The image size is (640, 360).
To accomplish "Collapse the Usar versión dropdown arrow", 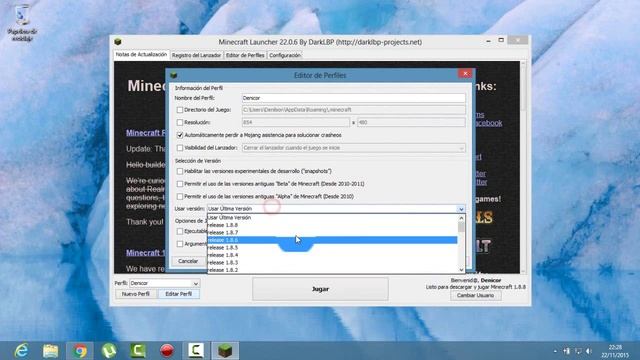I will click(x=461, y=209).
